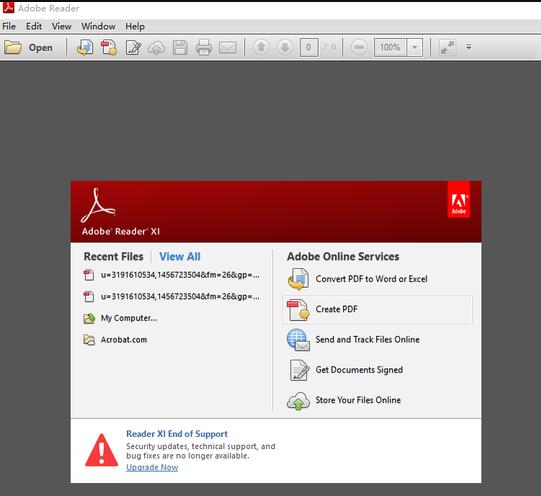This screenshot has height=496, width=541.
Task: Click Store Your Files Online
Action: coord(358,400)
